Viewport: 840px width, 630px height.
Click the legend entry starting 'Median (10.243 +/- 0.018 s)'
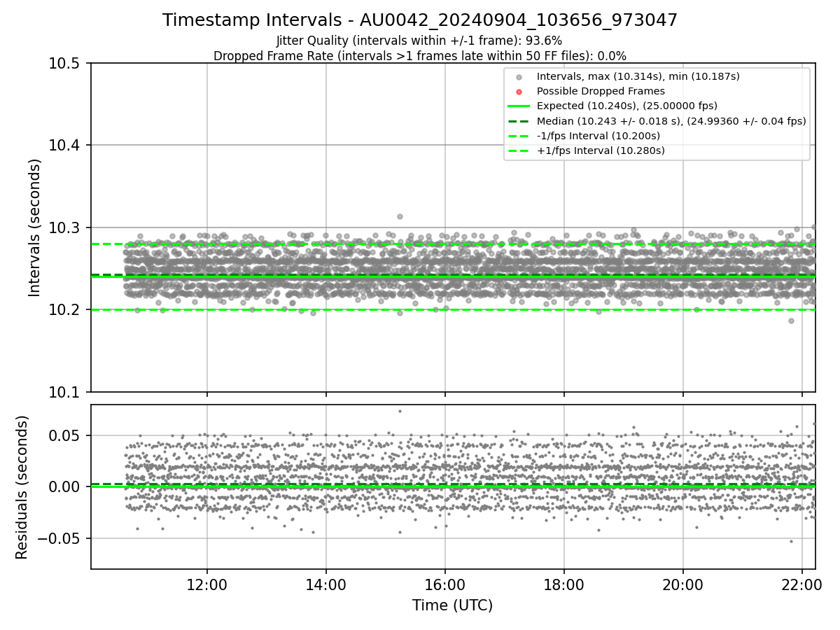click(x=671, y=121)
